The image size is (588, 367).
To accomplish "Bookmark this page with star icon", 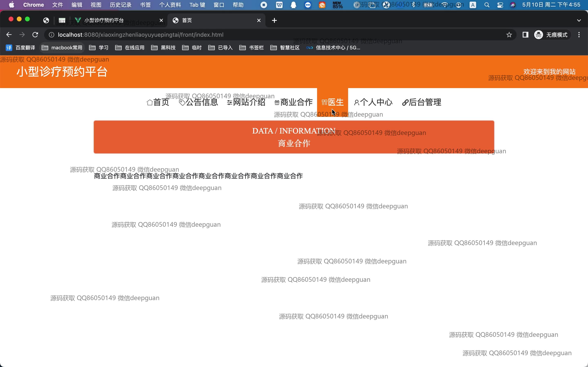I will pos(509,35).
